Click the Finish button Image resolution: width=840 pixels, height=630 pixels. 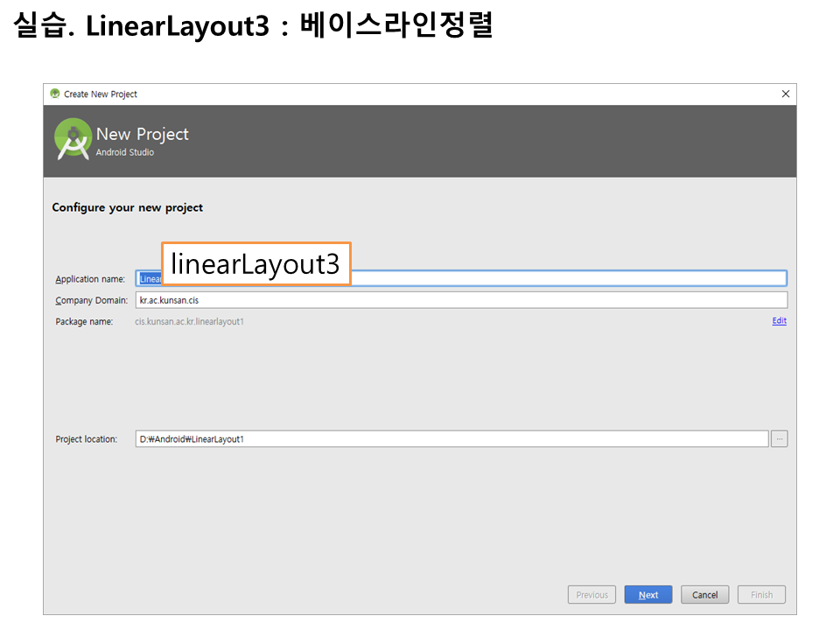pos(761,595)
